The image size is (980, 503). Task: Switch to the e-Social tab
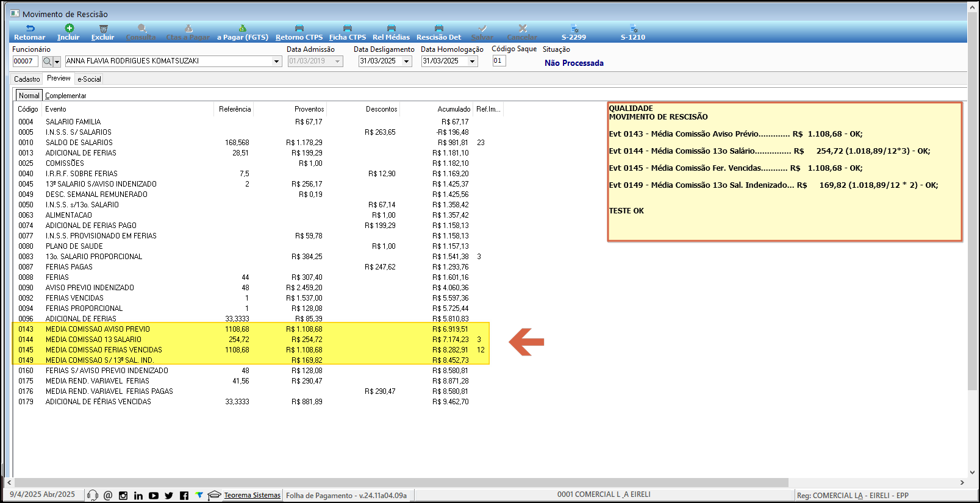[x=89, y=79]
